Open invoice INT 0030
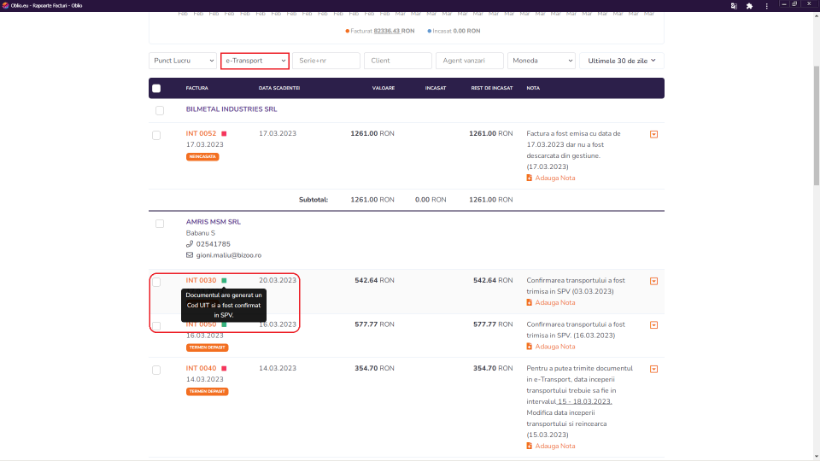Screen dimensions: 820x461 (201, 281)
